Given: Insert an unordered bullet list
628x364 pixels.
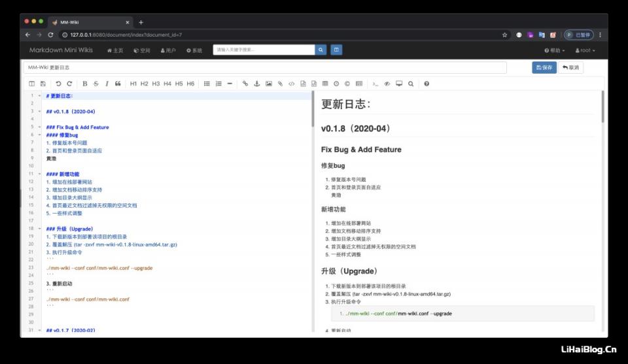Looking at the screenshot, I should (207, 84).
